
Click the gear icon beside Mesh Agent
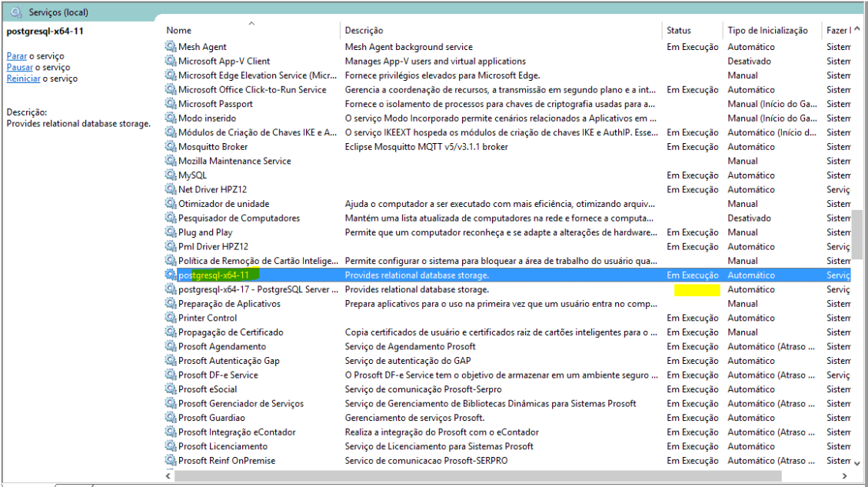pyautogui.click(x=171, y=46)
